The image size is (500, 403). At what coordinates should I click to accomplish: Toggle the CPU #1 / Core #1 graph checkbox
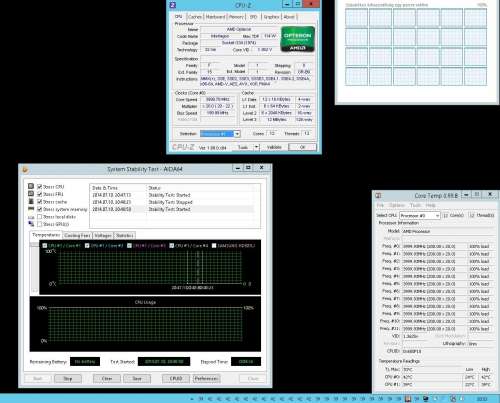(x=45, y=246)
